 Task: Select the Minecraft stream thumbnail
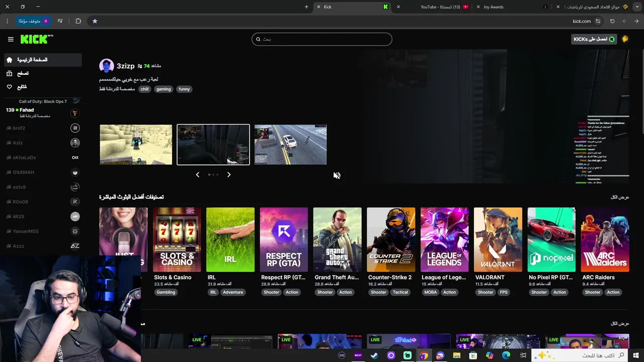136,145
